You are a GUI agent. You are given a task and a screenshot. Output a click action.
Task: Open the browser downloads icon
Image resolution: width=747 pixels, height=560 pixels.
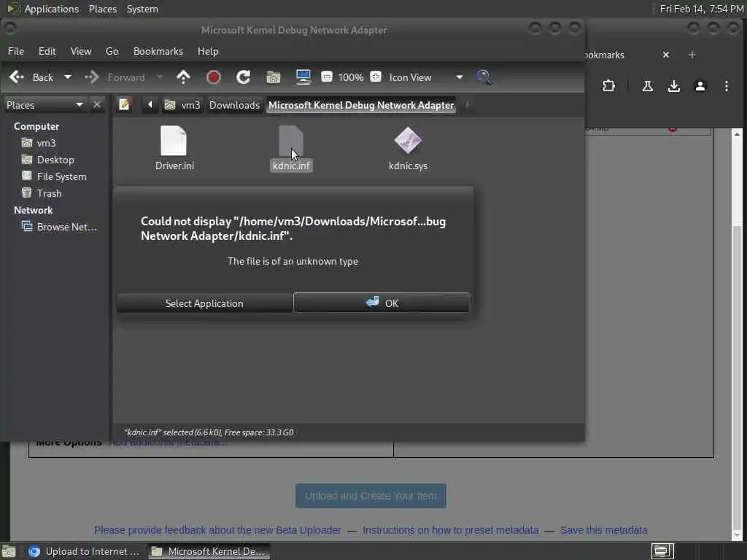673,86
